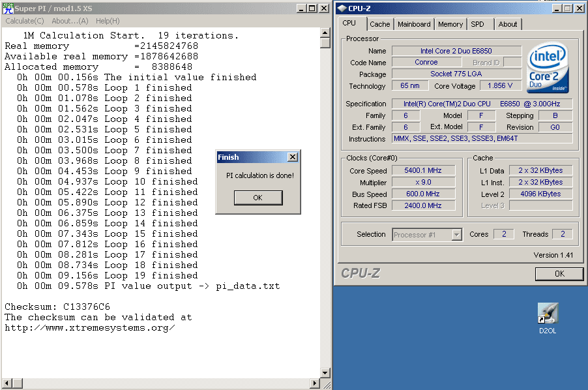The width and height of the screenshot is (588, 390).
Task: Click the Specification field with E6850 @ 3.00GHz
Action: point(482,104)
